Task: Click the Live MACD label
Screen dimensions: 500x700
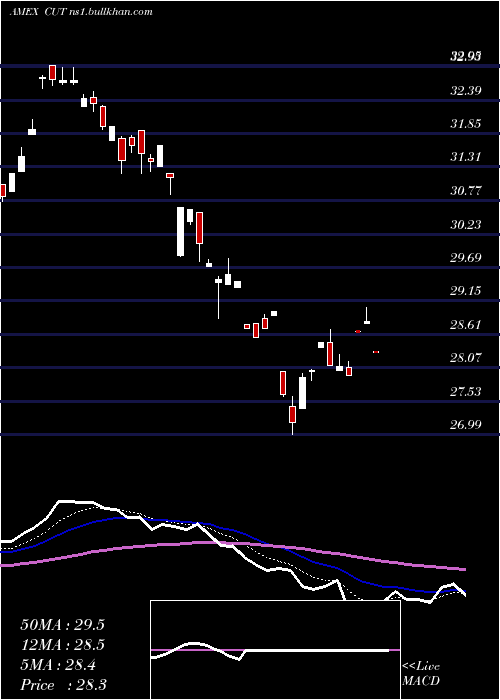Action: coord(421,674)
